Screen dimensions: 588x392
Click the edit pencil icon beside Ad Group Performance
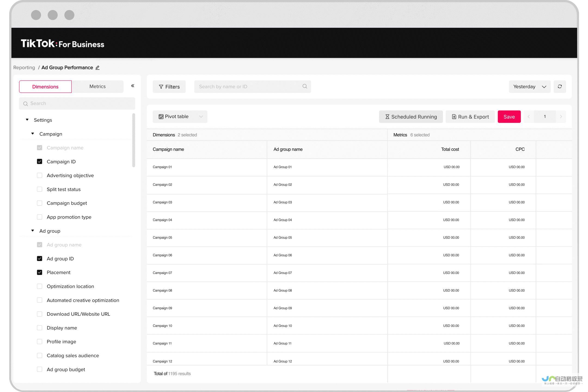[x=97, y=68]
